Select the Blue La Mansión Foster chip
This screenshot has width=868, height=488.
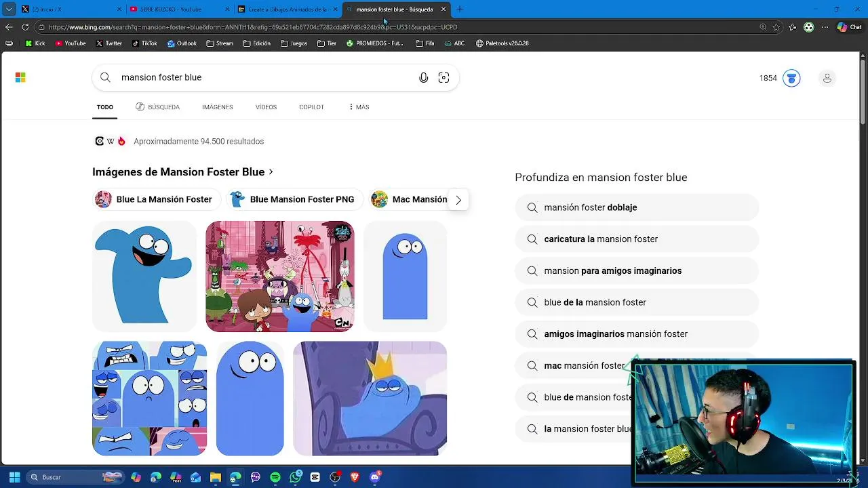tap(157, 199)
